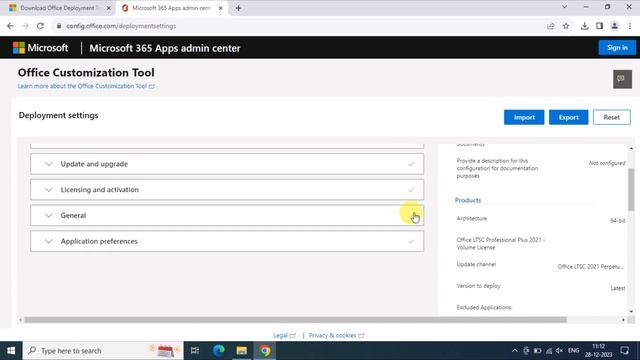The width and height of the screenshot is (640, 360).
Task: Click the Reset button
Action: coord(611,117)
